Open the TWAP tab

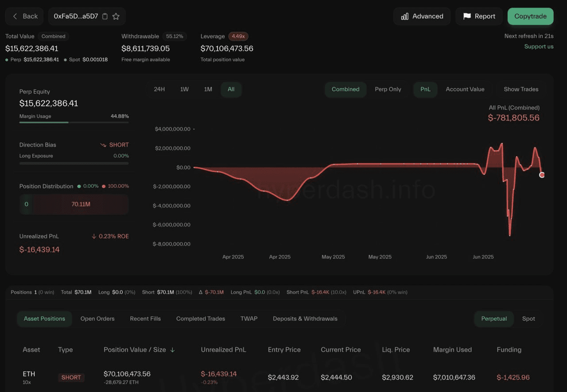249,318
